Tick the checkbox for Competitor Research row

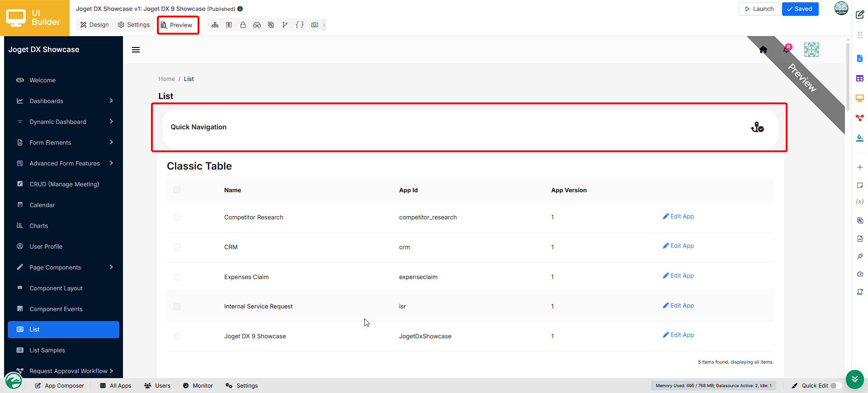(x=177, y=218)
